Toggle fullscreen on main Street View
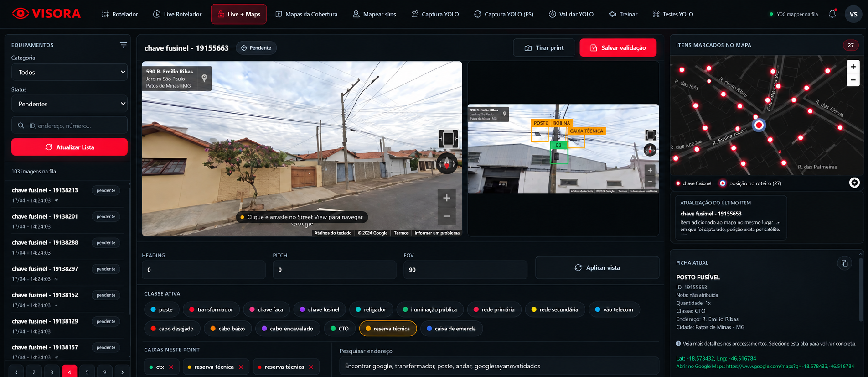The image size is (868, 377). coord(448,138)
